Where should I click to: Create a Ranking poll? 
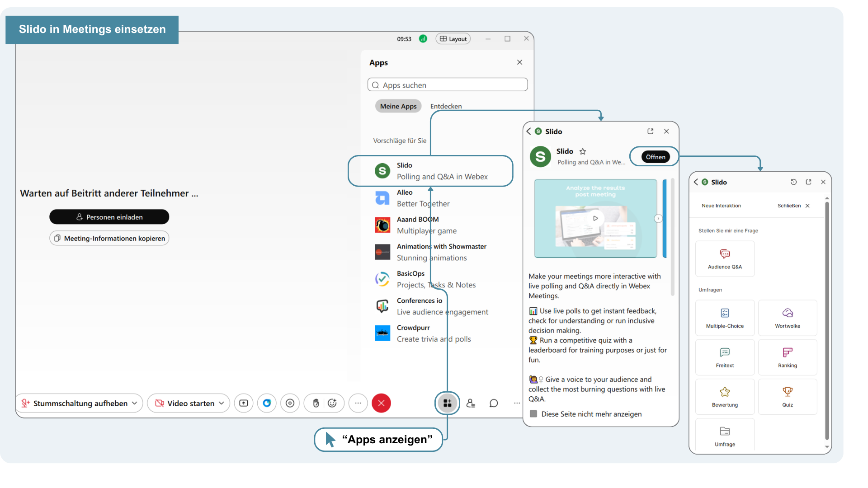[x=788, y=357]
